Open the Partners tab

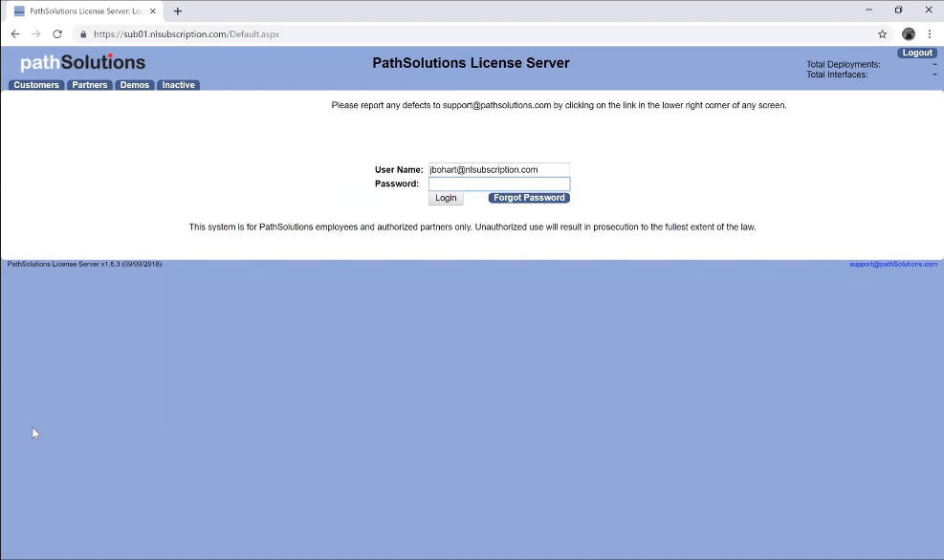90,85
